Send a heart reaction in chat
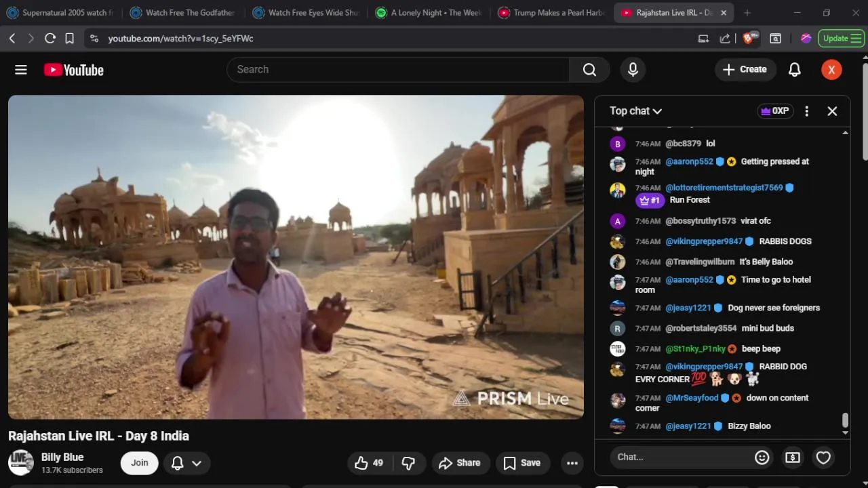Viewport: 868px width, 488px height. tap(823, 457)
